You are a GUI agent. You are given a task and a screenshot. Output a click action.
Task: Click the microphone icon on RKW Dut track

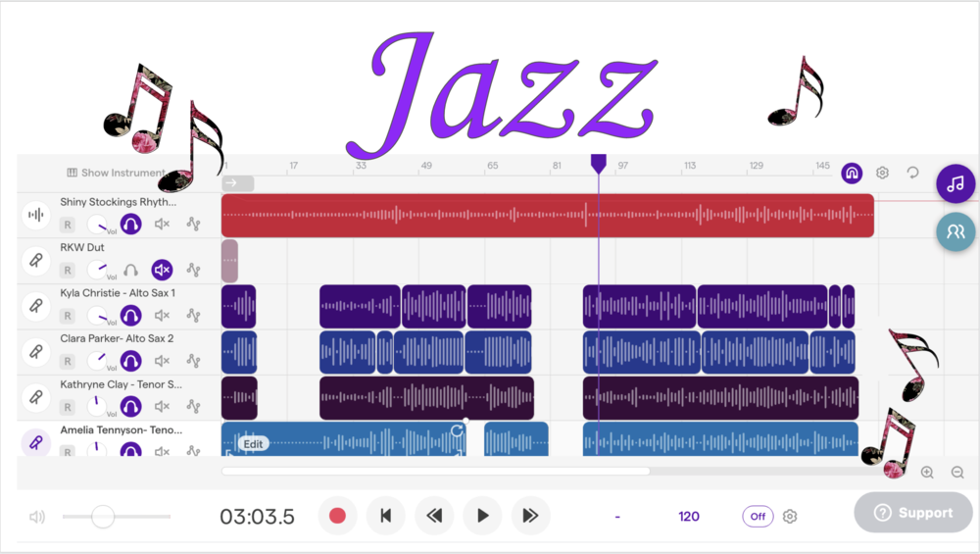click(36, 260)
